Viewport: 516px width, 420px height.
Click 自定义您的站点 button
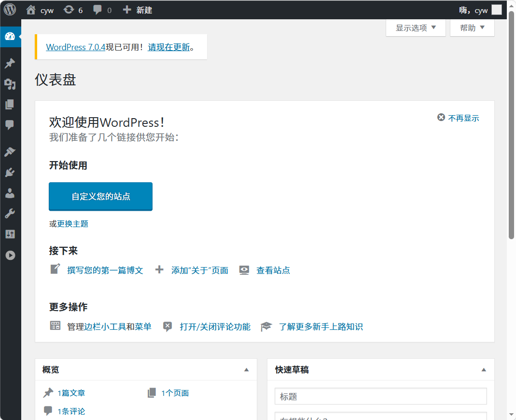(x=101, y=197)
